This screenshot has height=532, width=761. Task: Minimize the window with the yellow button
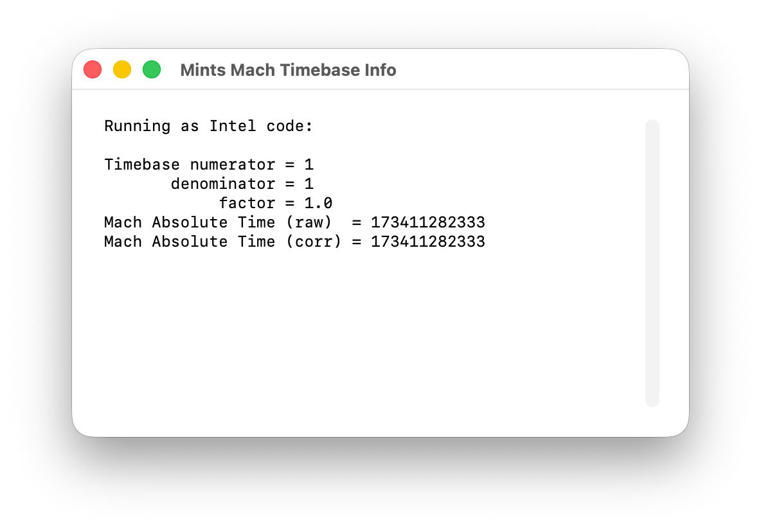(122, 69)
